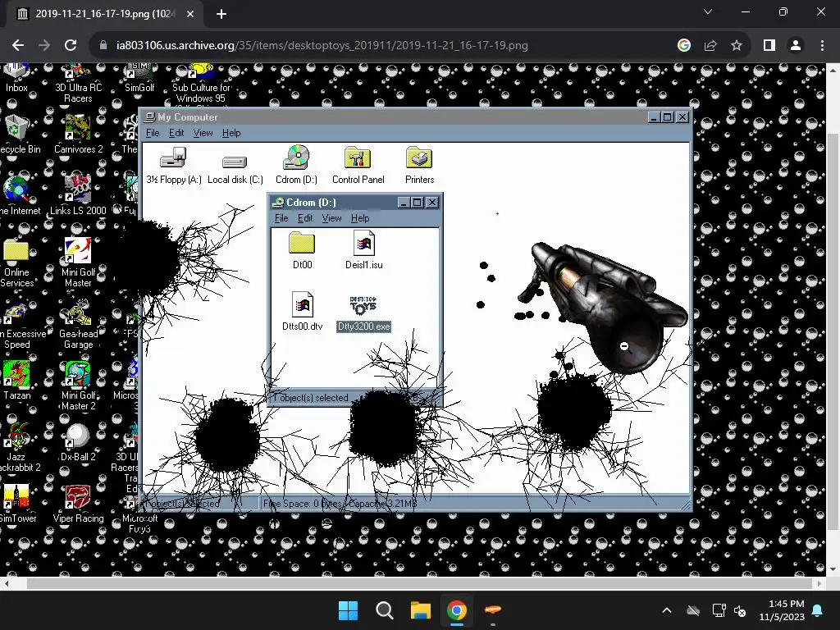
Task: View site information lock icon
Action: tap(103, 46)
